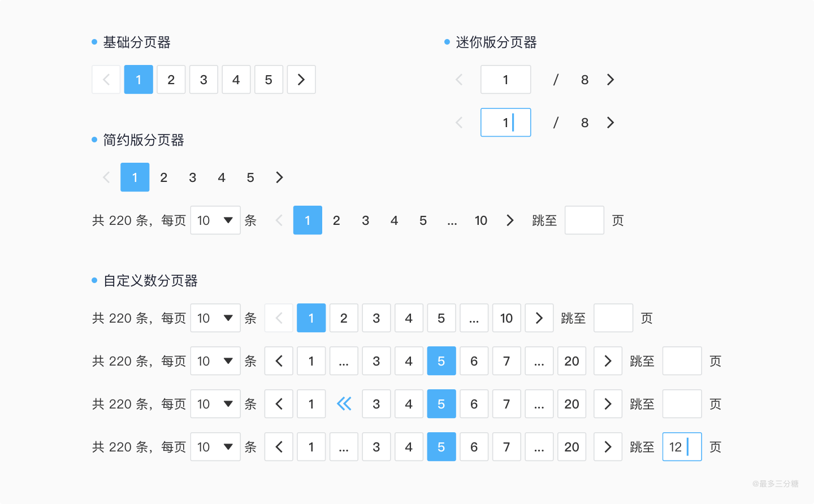This screenshot has height=504, width=814.
Task: Click next arrow beside the unfocused mini pager input
Action: click(610, 80)
